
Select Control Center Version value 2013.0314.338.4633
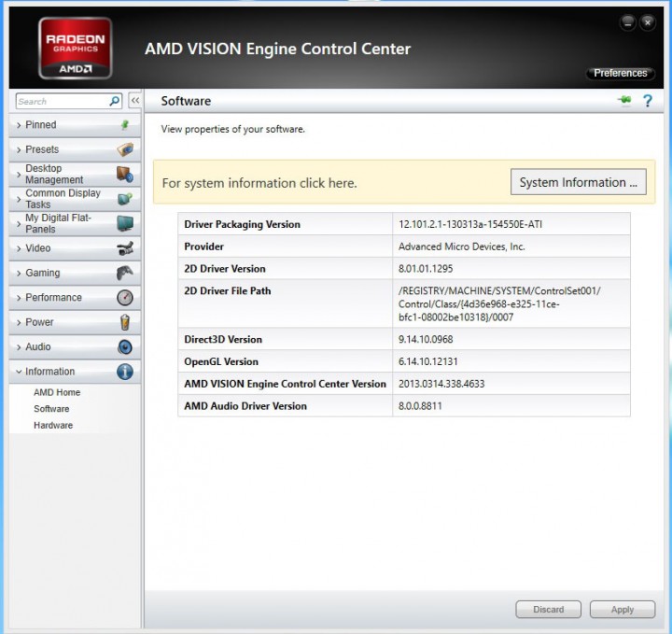point(441,384)
